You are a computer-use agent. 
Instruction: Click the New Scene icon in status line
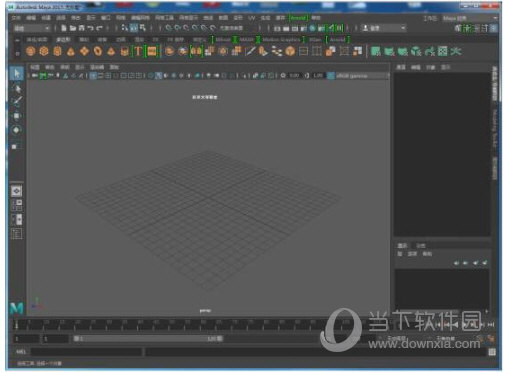point(64,28)
